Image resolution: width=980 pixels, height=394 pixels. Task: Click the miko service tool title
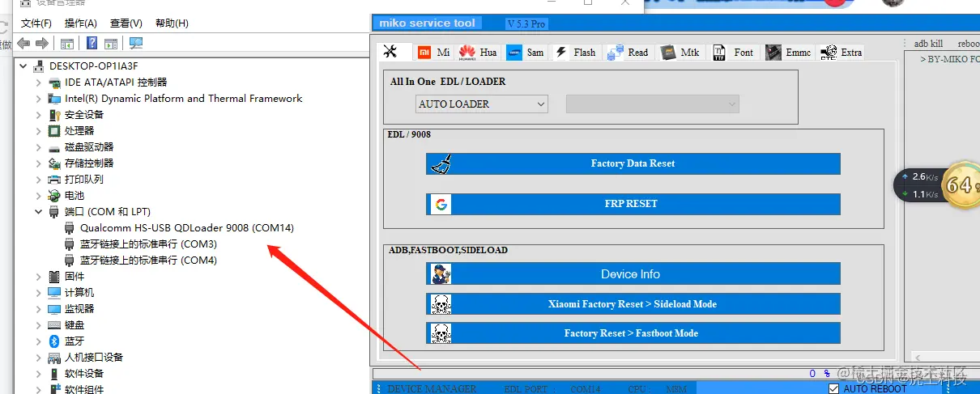tap(428, 23)
